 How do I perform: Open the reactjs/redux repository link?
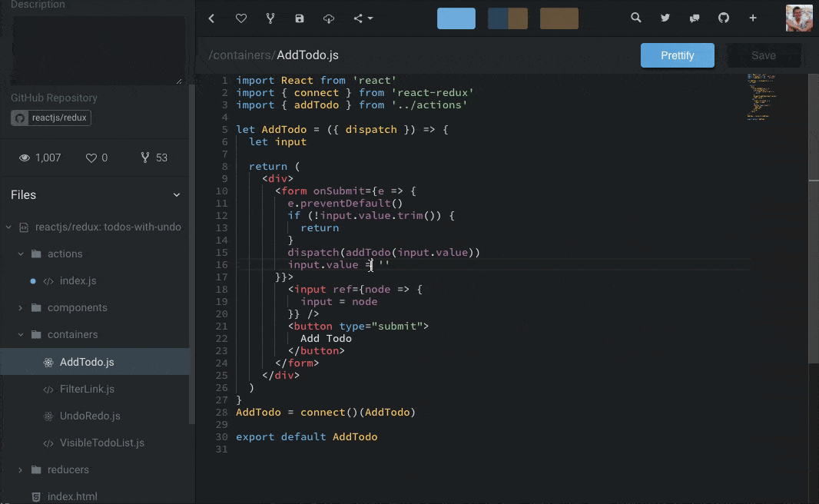coord(51,118)
